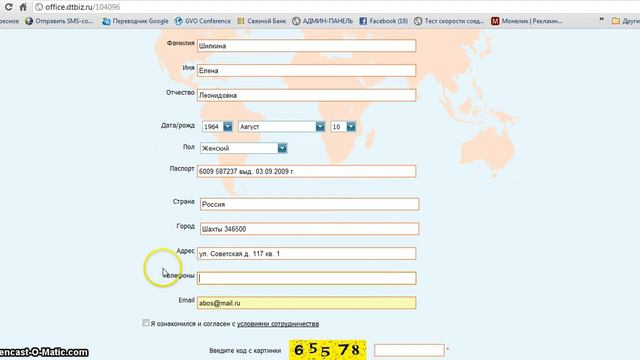
Task: Open the Пол dropdown Женский
Action: (x=244, y=148)
